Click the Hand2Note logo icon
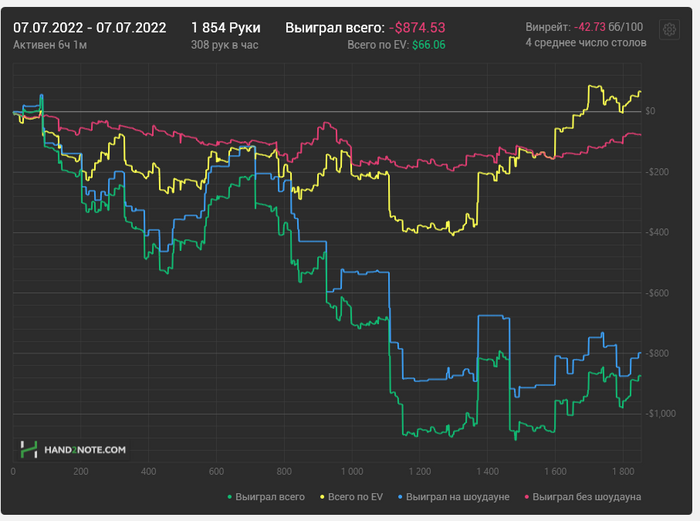The width and height of the screenshot is (700, 521). [x=29, y=450]
